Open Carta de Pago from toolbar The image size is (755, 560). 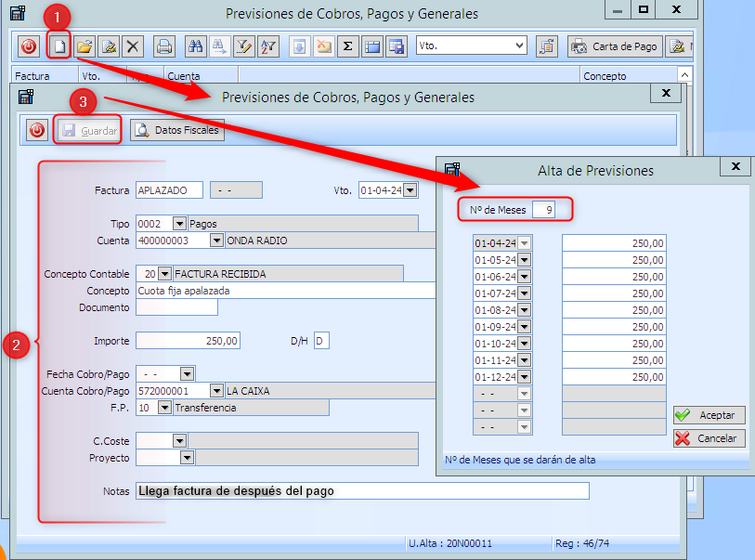pos(615,46)
